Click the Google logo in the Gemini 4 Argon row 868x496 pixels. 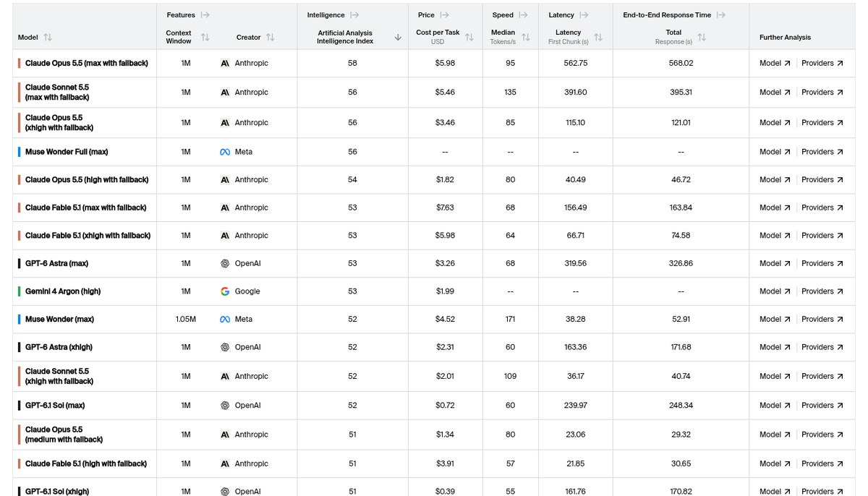pos(225,291)
